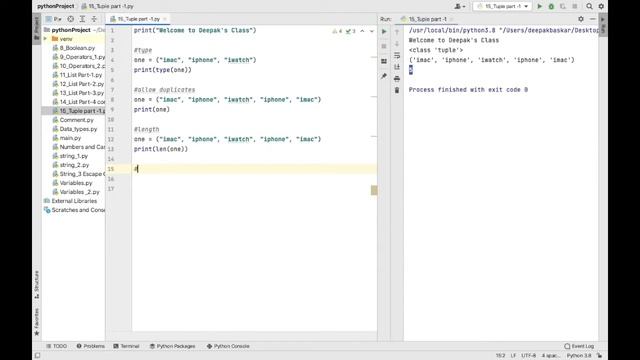640x360 pixels.
Task: Open Python 3.8 interpreter selector
Action: [x=579, y=356]
